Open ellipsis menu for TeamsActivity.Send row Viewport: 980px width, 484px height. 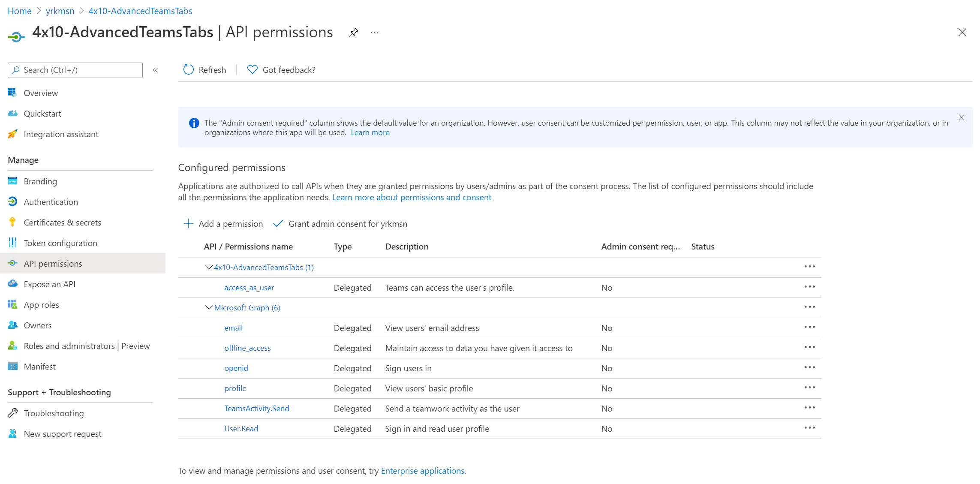point(809,408)
